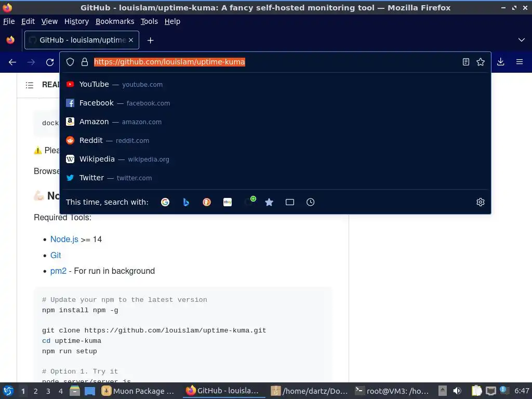Open the Tools menu
Image resolution: width=532 pixels, height=399 pixels.
149,21
